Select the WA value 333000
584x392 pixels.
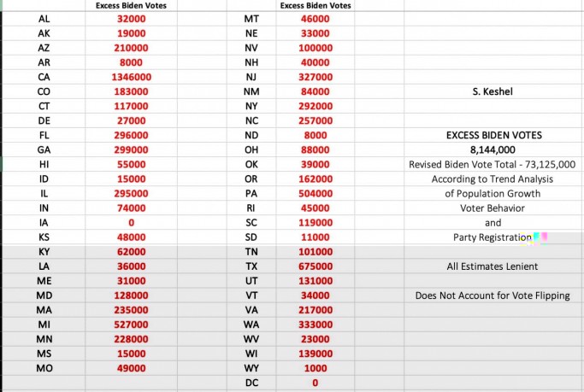tap(316, 325)
